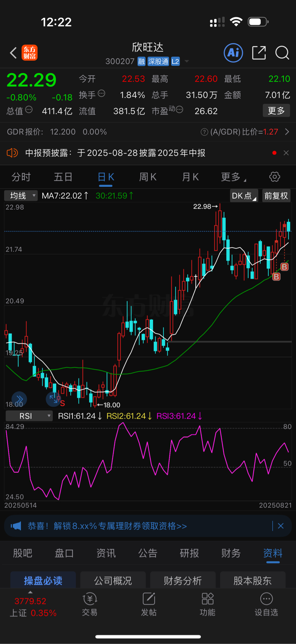Open the 财务 tab
This screenshot has height=644, width=296.
[x=231, y=553]
